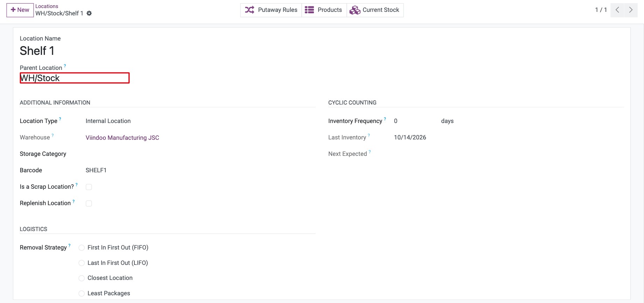The height and width of the screenshot is (303, 644).
Task: Go to the previous record arrow
Action: coord(617,10)
